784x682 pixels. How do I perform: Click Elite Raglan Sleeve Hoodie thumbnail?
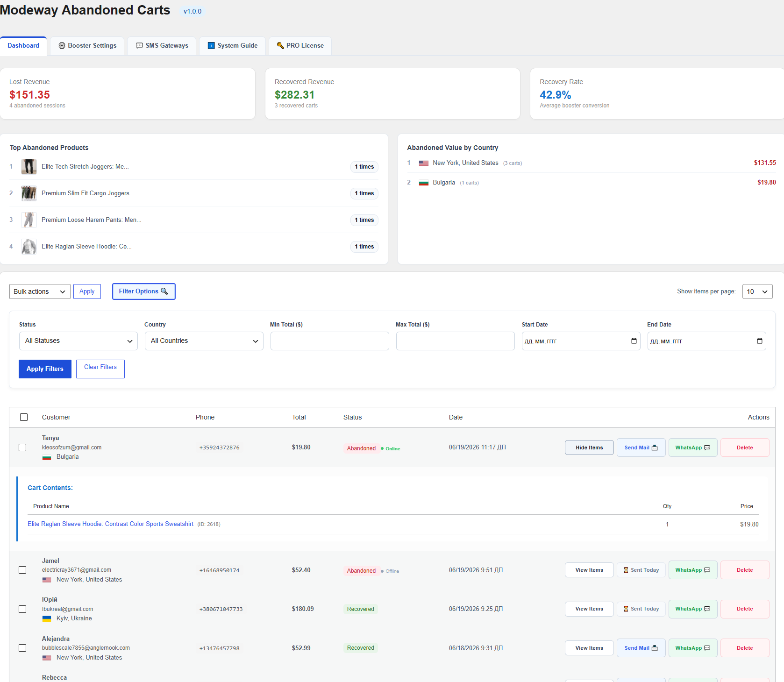pos(29,247)
